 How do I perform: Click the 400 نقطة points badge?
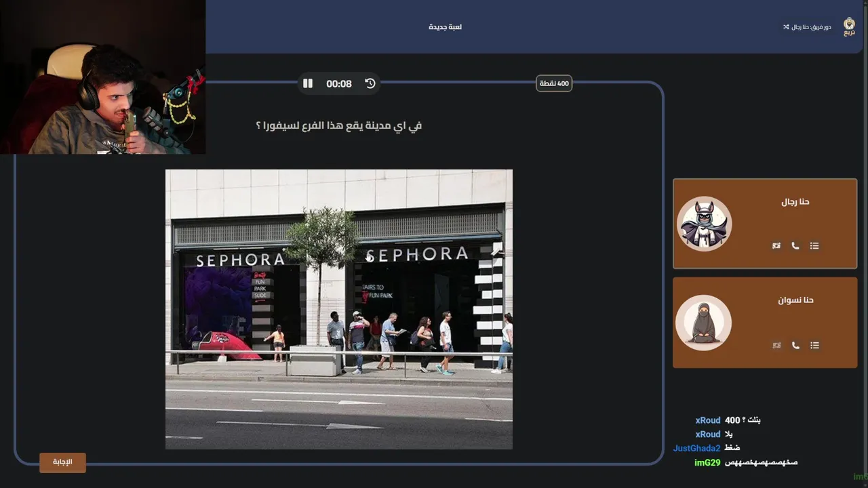pyautogui.click(x=554, y=83)
